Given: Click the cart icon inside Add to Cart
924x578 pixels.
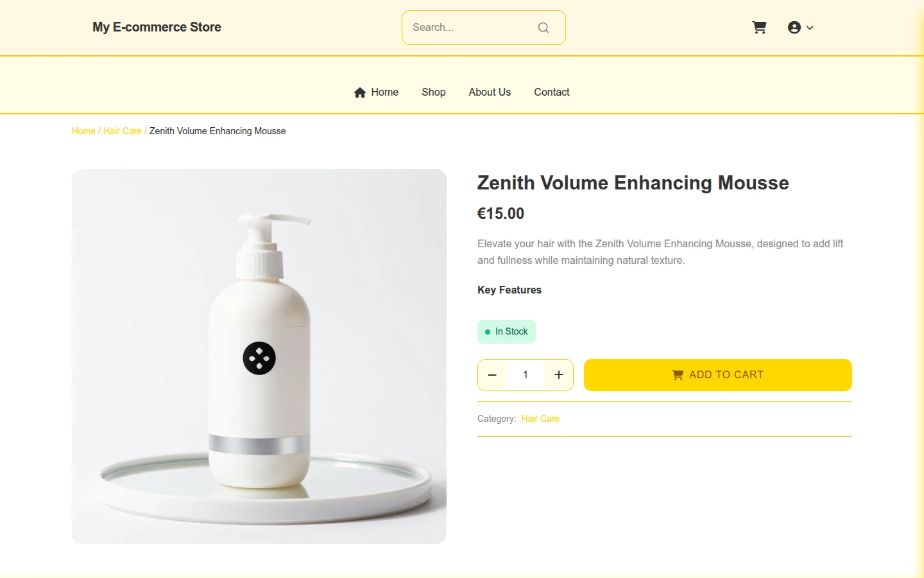Looking at the screenshot, I should pyautogui.click(x=678, y=375).
